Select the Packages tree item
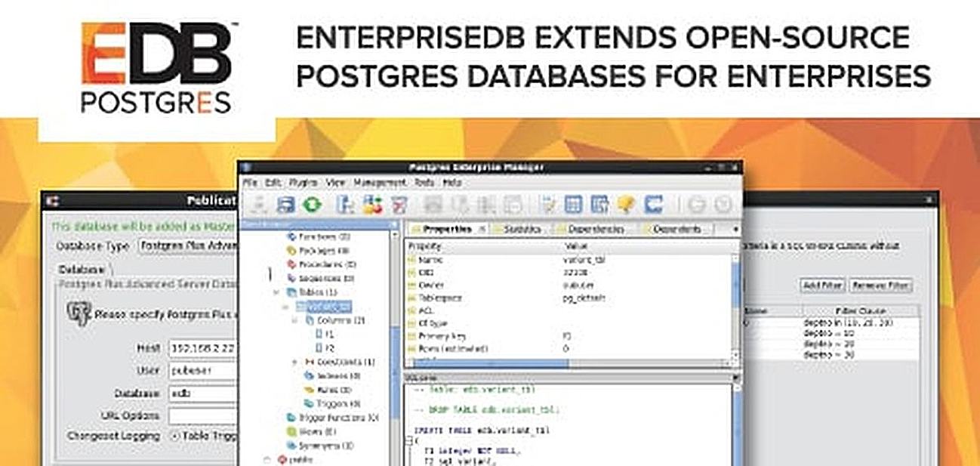The width and height of the screenshot is (980, 466). click(x=318, y=250)
